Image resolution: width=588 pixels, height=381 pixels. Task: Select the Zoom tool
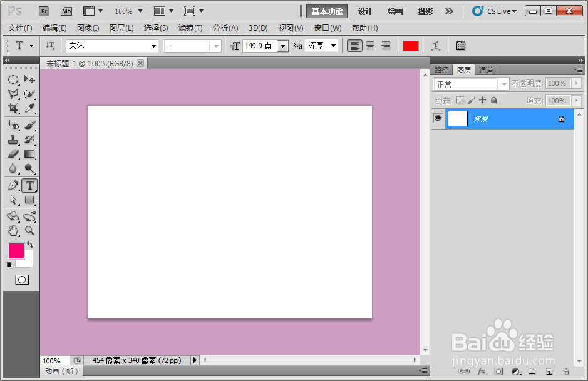pos(29,231)
